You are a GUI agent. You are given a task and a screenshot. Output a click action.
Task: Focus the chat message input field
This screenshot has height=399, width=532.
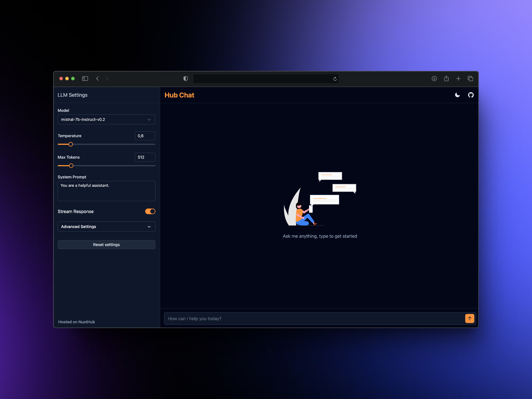pyautogui.click(x=313, y=319)
